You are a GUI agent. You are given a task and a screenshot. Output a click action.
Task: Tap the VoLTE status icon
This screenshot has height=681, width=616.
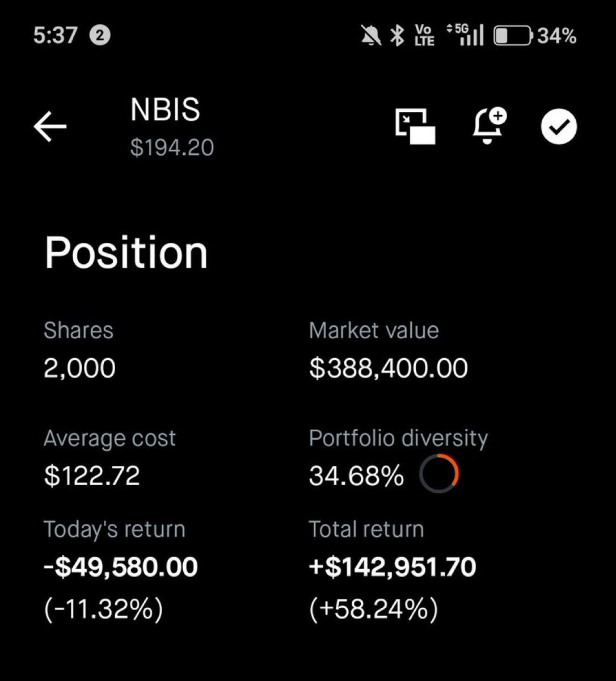[424, 35]
